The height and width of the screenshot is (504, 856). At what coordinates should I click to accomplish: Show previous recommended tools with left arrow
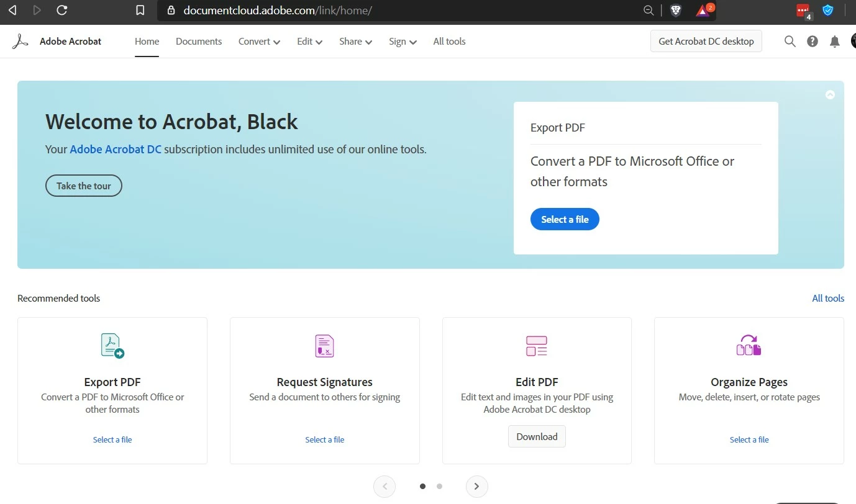[x=385, y=487]
